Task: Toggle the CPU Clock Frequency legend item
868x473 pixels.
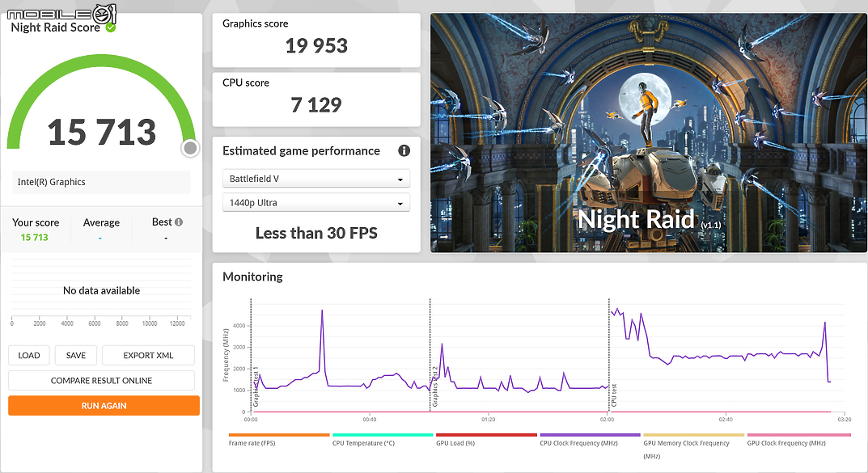Action: (x=590, y=440)
